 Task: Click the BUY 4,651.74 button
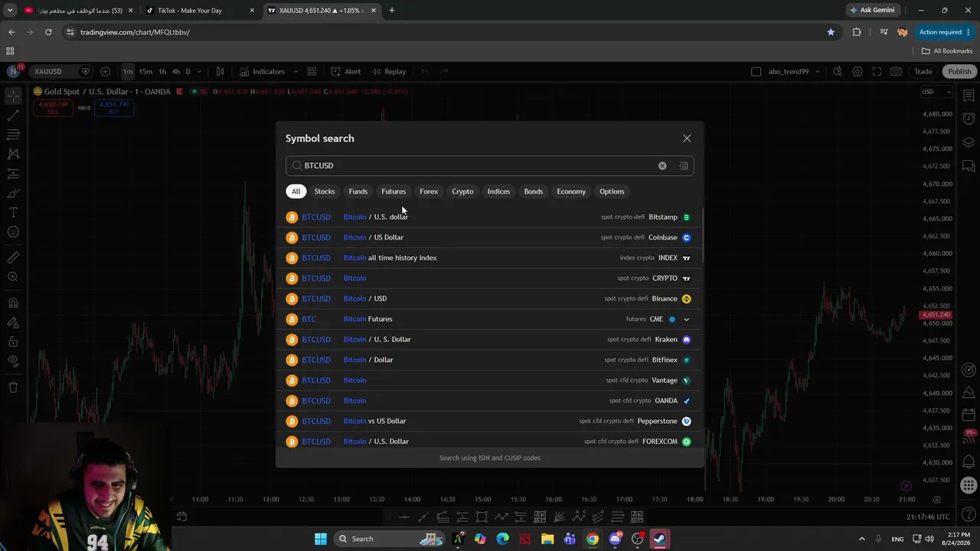click(114, 108)
